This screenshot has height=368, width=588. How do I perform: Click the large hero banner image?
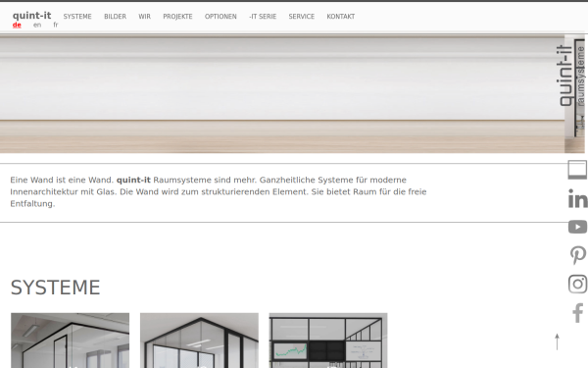pyautogui.click(x=282, y=94)
